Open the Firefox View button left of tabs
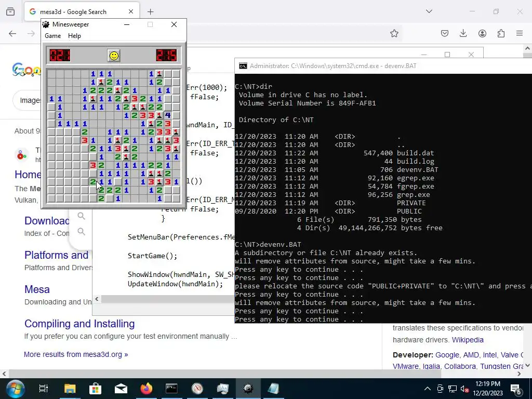The width and height of the screenshot is (532, 399). point(10,11)
